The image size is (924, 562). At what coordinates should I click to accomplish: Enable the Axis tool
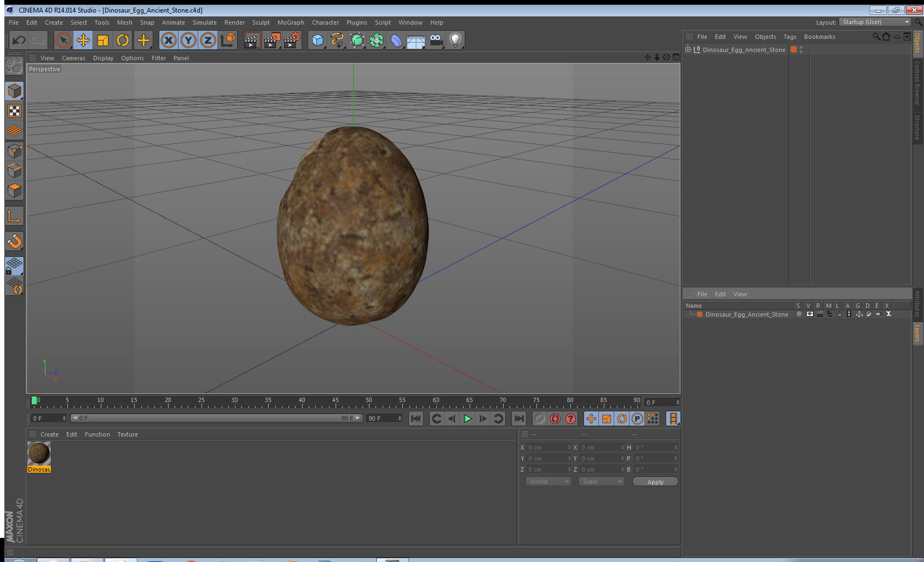coord(14,216)
